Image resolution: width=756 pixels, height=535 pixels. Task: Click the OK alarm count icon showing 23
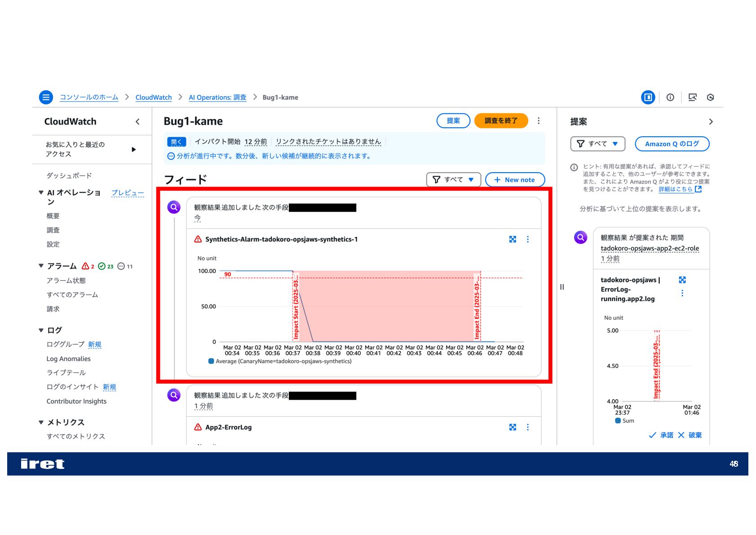coord(102,266)
